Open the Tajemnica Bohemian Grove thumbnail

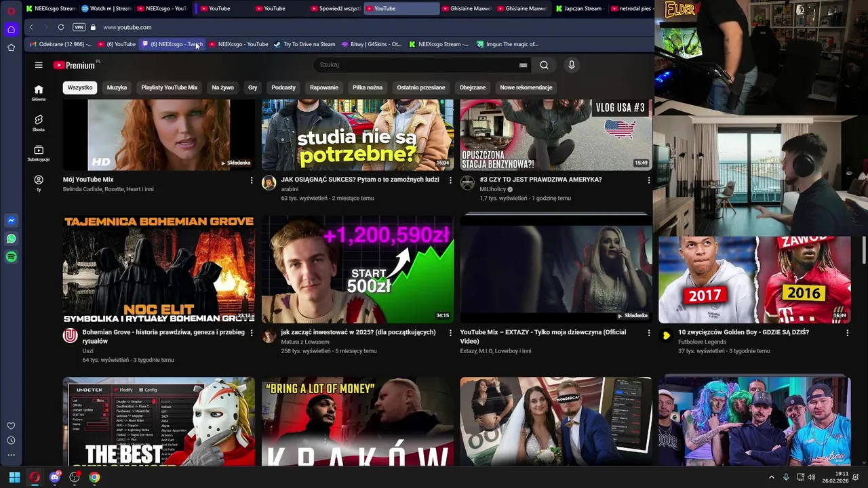click(x=159, y=270)
